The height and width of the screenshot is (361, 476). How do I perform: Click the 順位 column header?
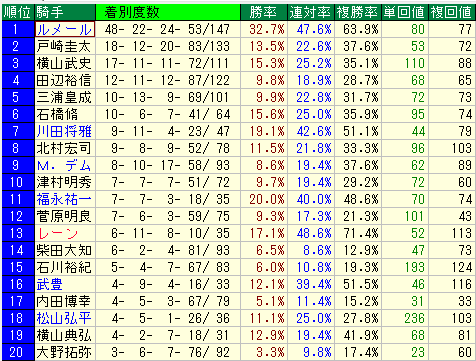18,13
